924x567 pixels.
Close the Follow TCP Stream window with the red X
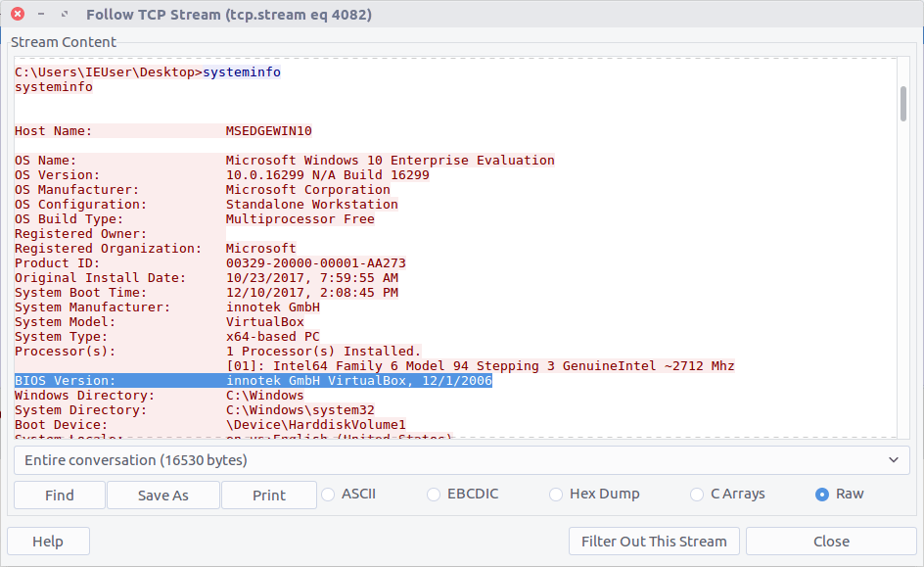point(18,15)
